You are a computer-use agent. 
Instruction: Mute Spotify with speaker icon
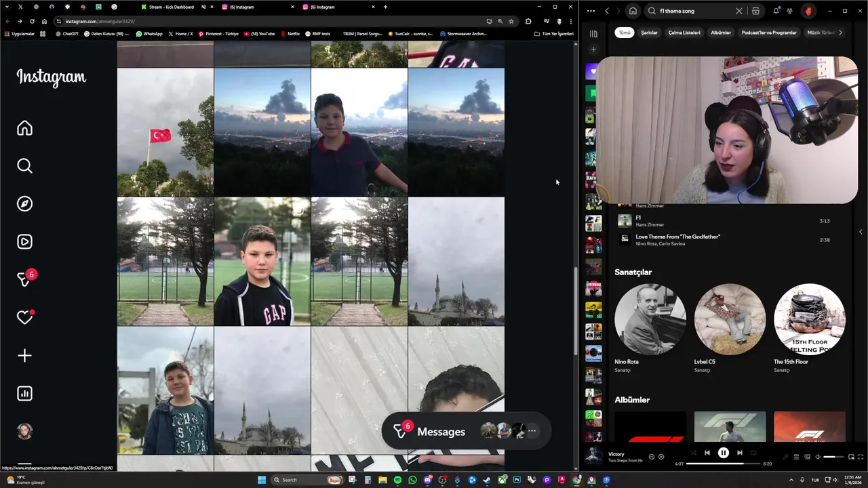coord(818,457)
